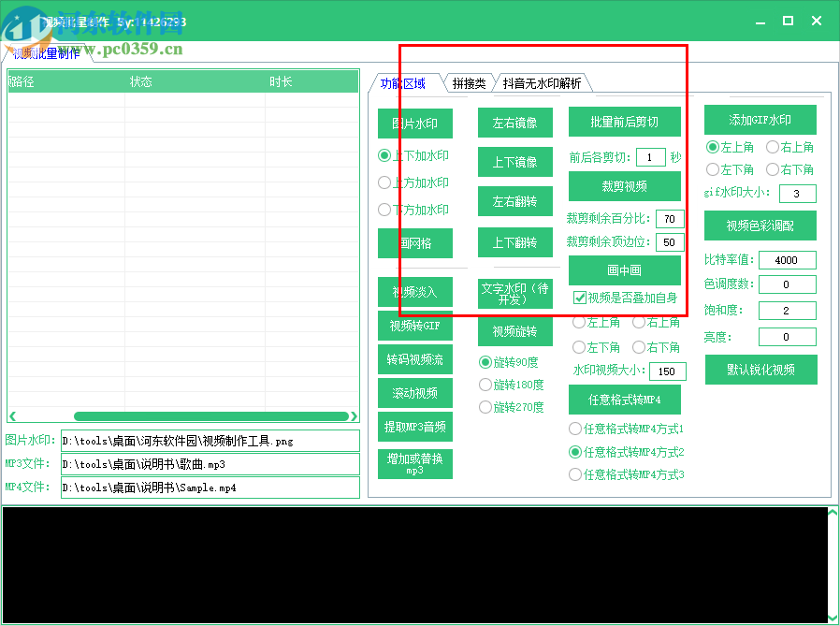
Task: Click the 裁剪剩余百分比 field
Action: (670, 219)
